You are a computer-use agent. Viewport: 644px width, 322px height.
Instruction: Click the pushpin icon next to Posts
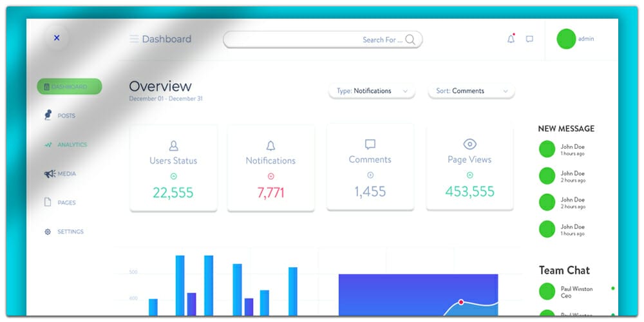pyautogui.click(x=48, y=115)
